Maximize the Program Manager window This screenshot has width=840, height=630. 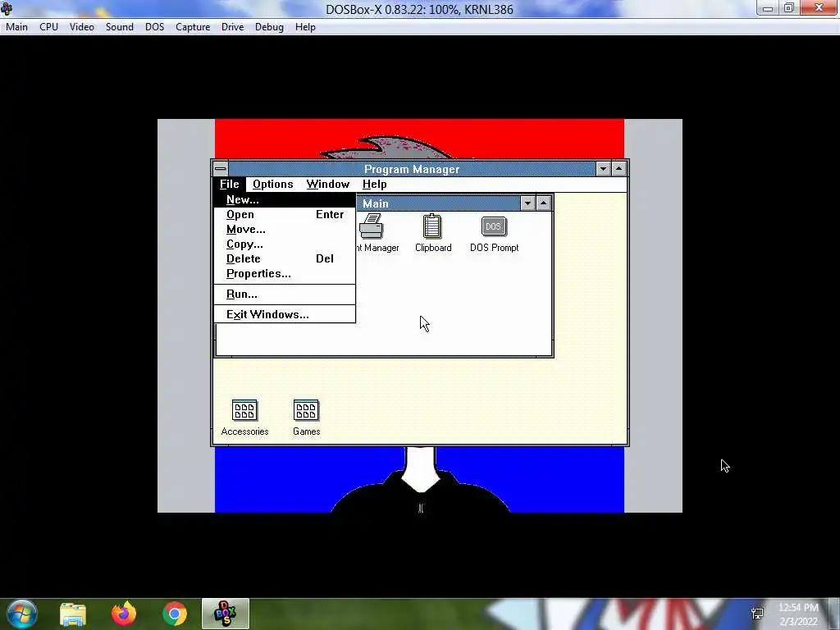(619, 169)
